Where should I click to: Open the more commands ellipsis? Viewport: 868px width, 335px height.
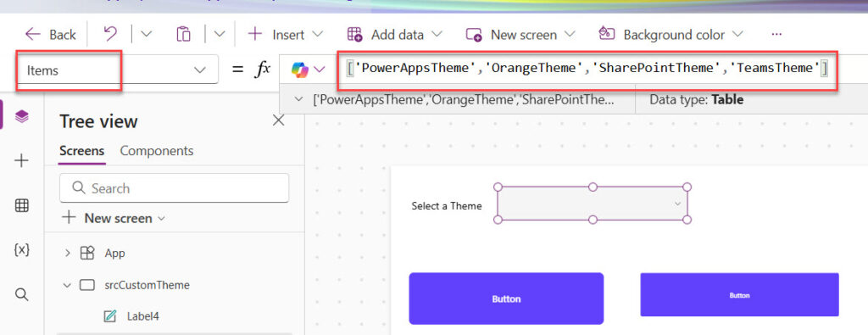pos(776,34)
